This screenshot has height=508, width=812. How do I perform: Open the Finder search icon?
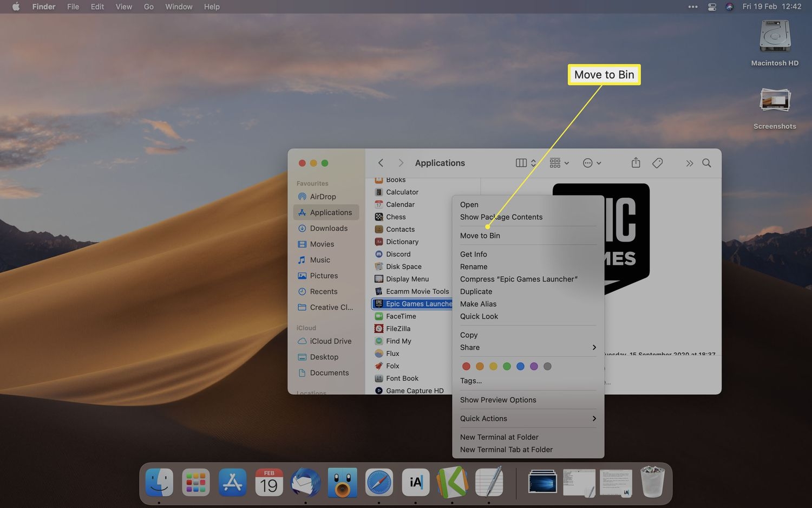pyautogui.click(x=706, y=163)
